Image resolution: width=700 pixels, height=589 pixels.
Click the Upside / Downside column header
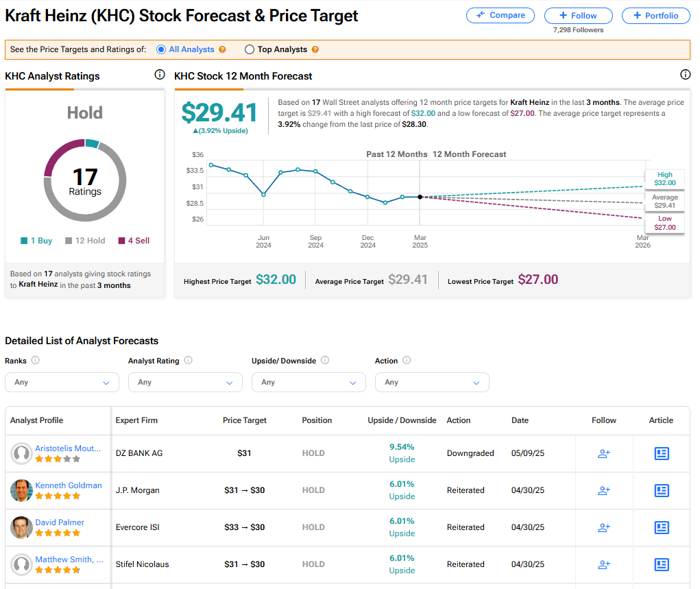(x=402, y=420)
